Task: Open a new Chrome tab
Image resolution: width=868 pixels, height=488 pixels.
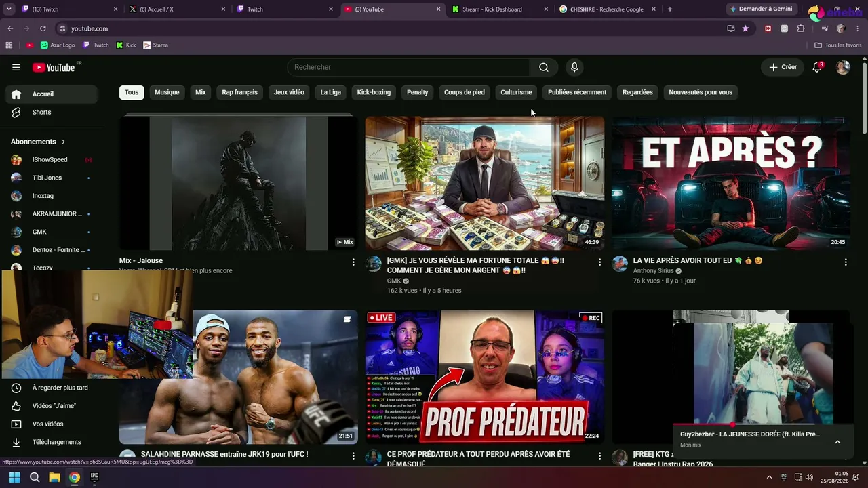Action: [x=670, y=9]
